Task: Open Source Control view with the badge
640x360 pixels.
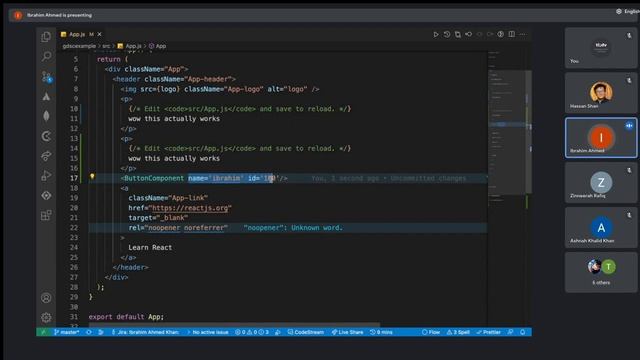Action: tap(47, 76)
